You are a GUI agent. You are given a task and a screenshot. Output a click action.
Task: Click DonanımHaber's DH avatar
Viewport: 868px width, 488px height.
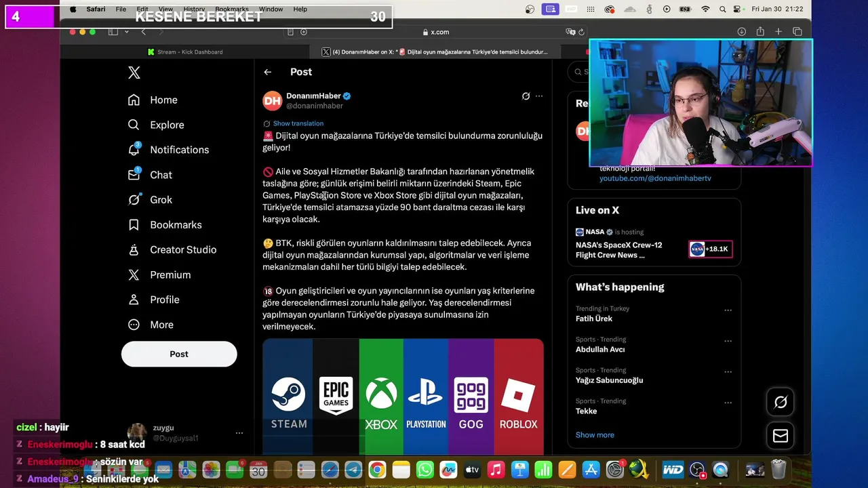(x=272, y=100)
